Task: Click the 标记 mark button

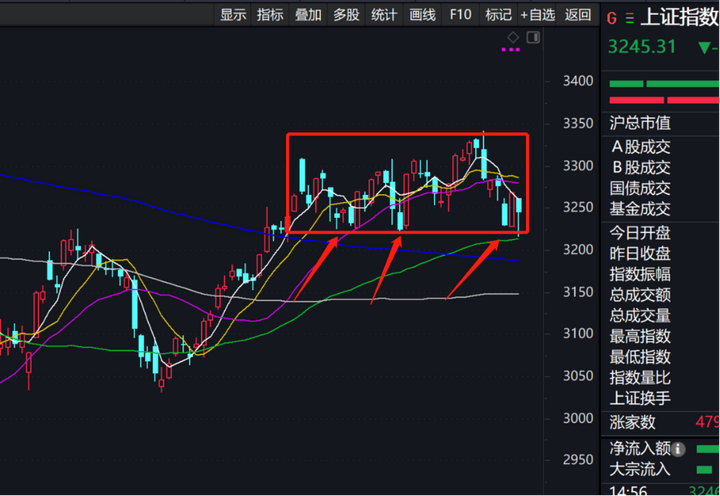Action: tap(498, 15)
